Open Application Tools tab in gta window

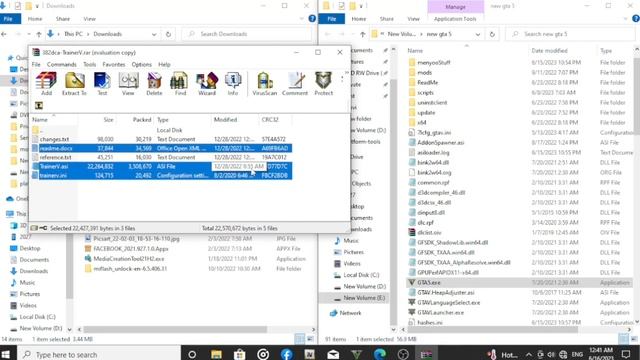[x=455, y=19]
